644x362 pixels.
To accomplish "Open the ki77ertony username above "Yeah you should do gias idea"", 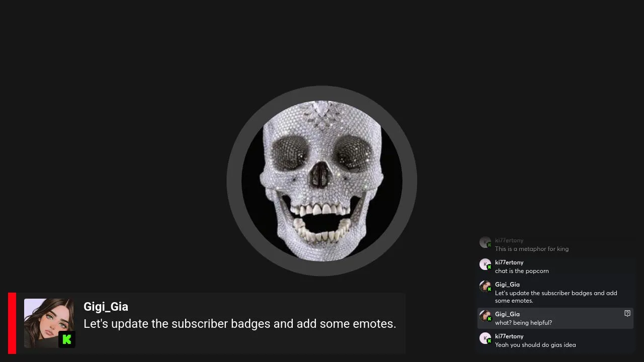I will tap(509, 336).
